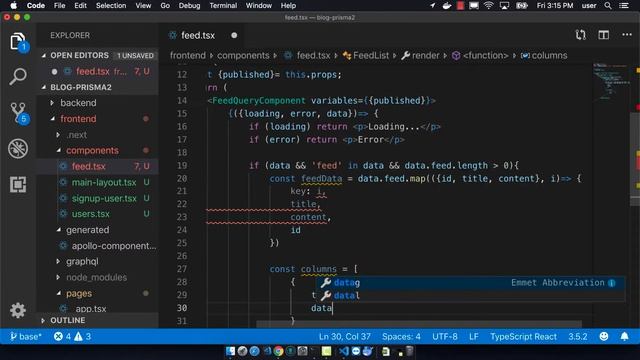Open the Search activity bar icon
The width and height of the screenshot is (640, 360).
(18, 76)
